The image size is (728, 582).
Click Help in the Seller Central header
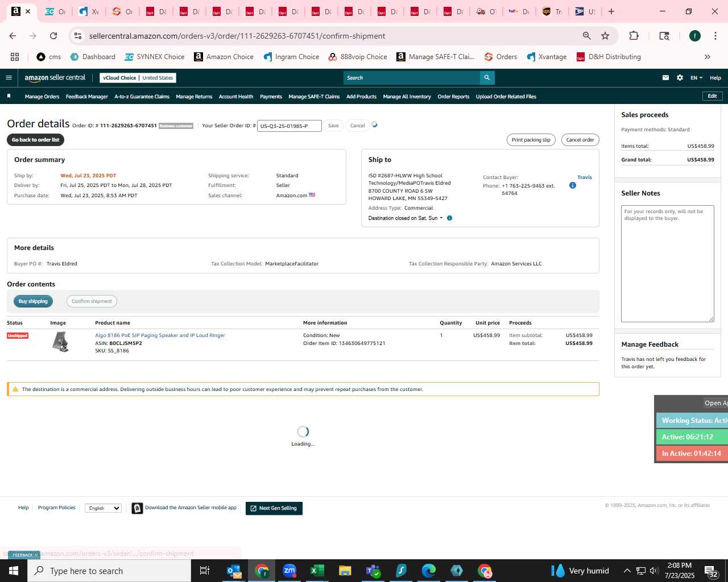click(x=715, y=78)
